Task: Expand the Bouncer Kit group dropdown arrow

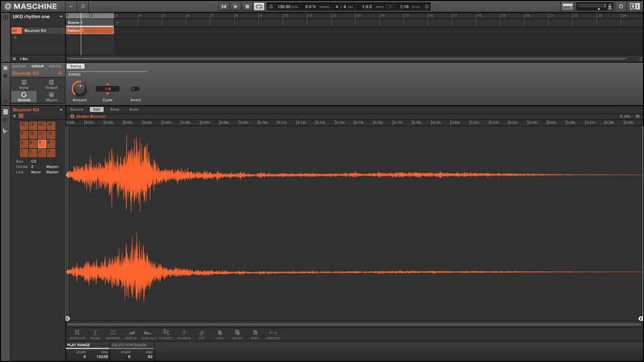Action: tap(61, 110)
